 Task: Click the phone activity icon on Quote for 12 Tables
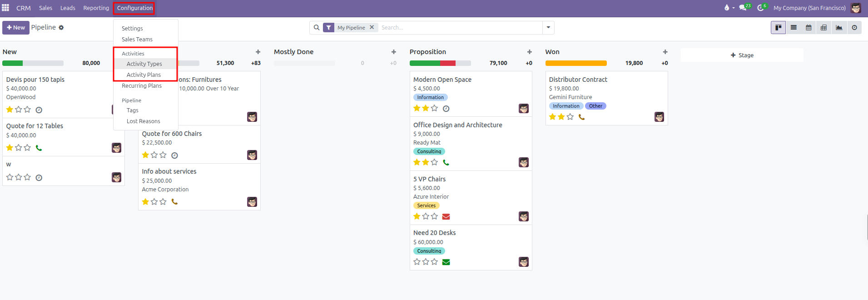(39, 148)
